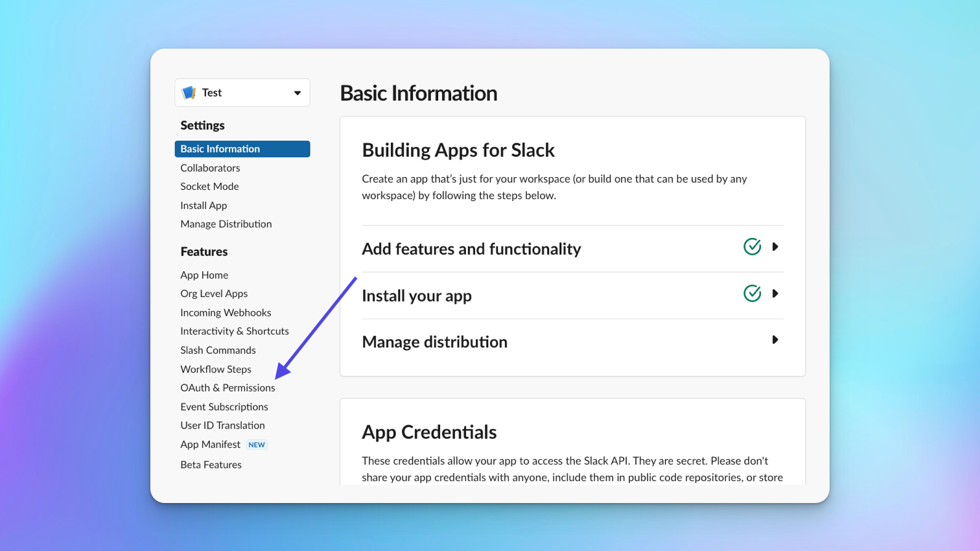
Task: Go to Socket Mode settings
Action: pyautogui.click(x=209, y=187)
